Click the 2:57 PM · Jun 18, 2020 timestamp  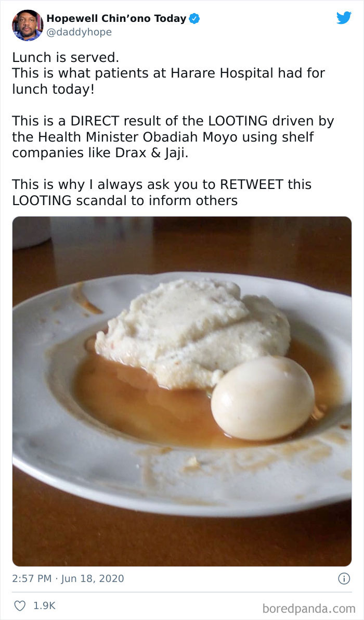[x=68, y=578]
